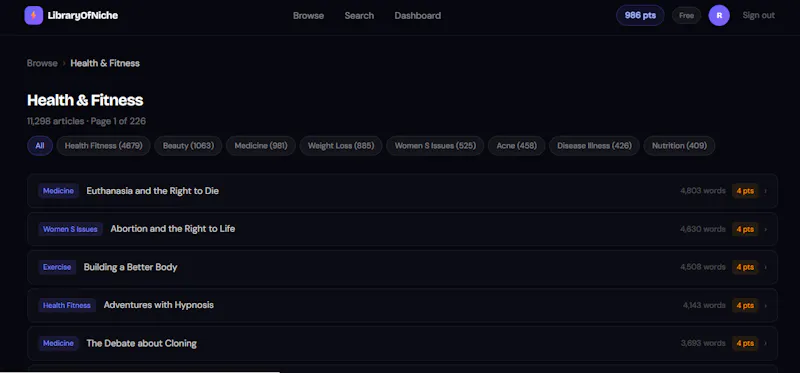Screen dimensions: 800x373
Task: Open article Euthanasia and the Right to Die
Action: (402, 191)
